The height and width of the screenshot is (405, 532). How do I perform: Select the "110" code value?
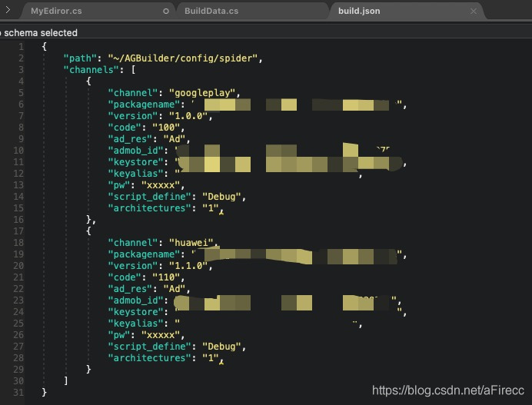(166, 277)
